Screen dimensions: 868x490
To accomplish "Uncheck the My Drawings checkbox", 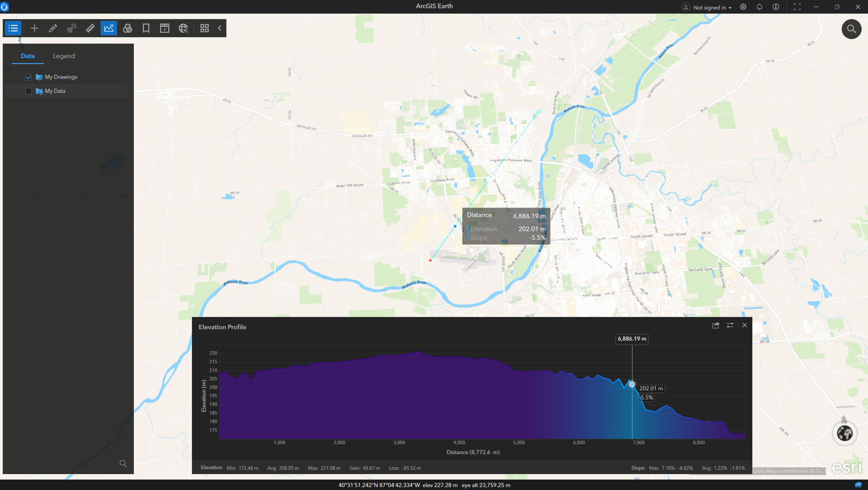I will click(29, 77).
